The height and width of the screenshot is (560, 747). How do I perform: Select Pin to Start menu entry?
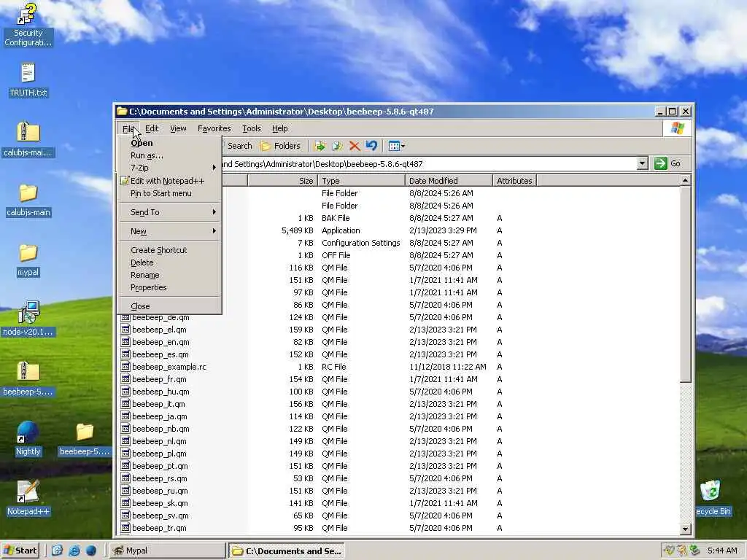tap(169, 193)
